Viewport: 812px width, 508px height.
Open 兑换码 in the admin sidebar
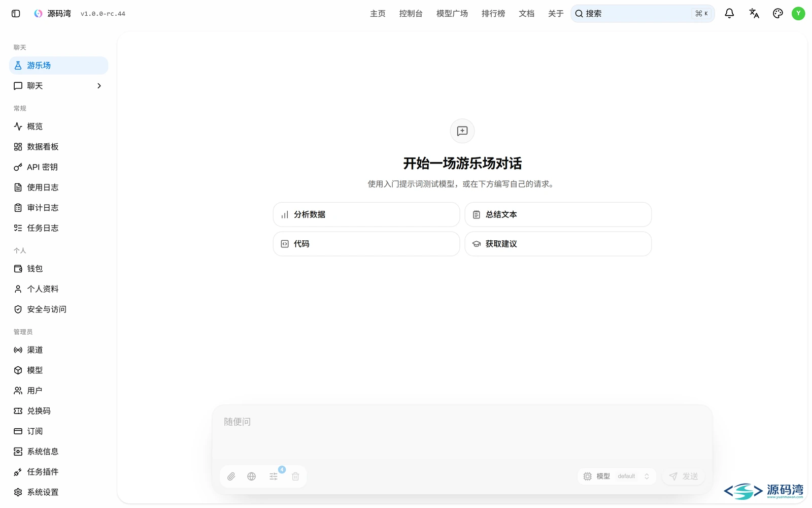[x=59, y=411]
